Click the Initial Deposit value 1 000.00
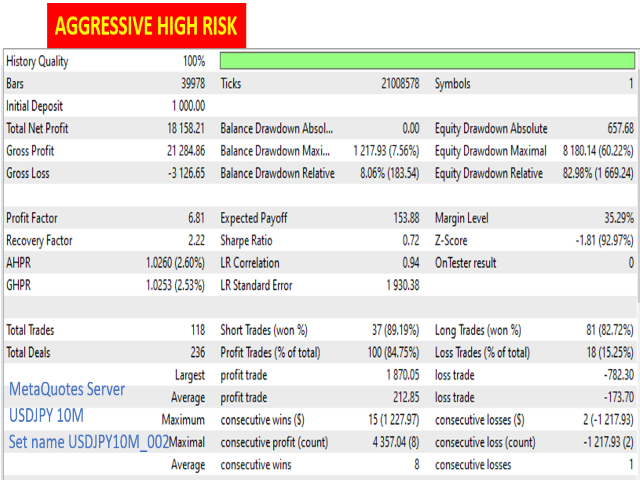The height and width of the screenshot is (480, 640). pyautogui.click(x=188, y=106)
